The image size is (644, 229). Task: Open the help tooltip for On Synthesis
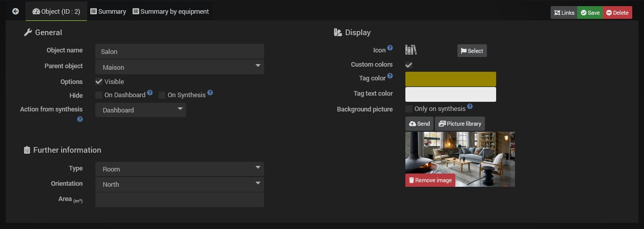click(x=210, y=93)
